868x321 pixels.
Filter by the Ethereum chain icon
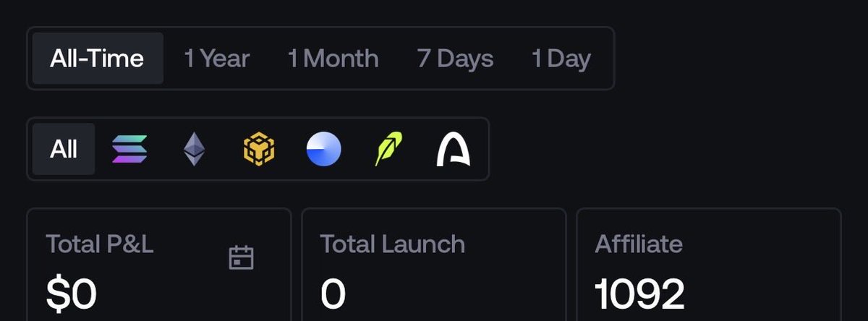[x=193, y=150]
